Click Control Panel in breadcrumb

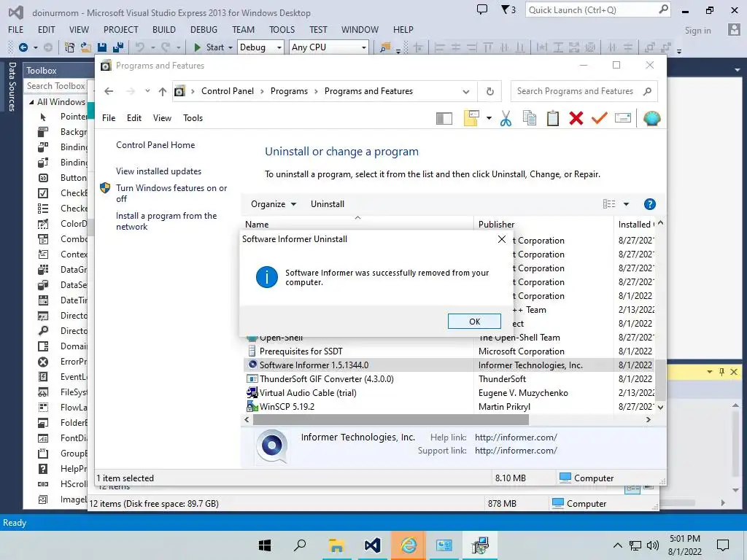228,91
